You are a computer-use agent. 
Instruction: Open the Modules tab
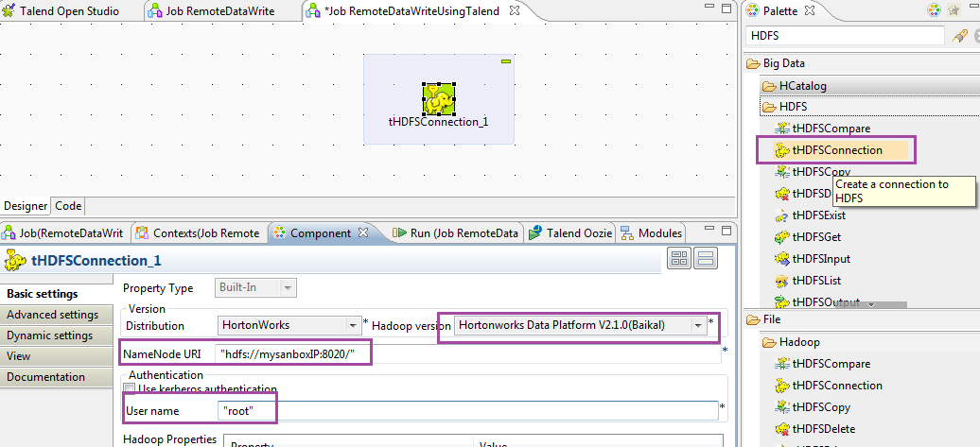pos(652,232)
